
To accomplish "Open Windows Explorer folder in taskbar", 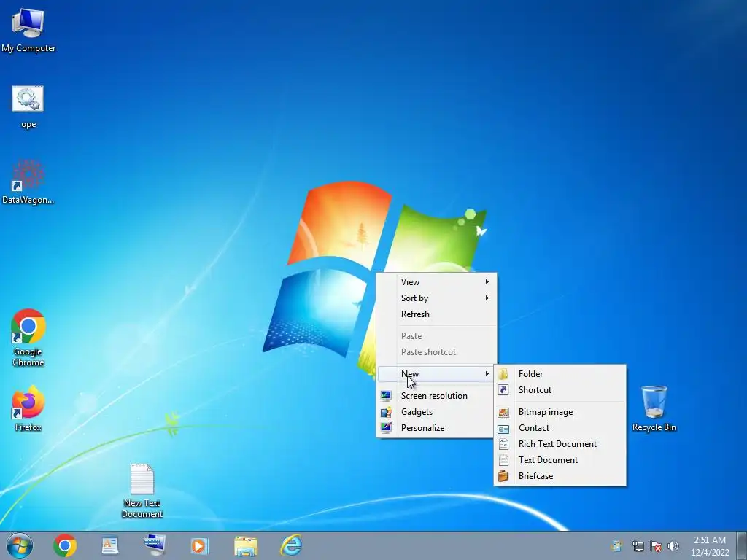I will [246, 545].
